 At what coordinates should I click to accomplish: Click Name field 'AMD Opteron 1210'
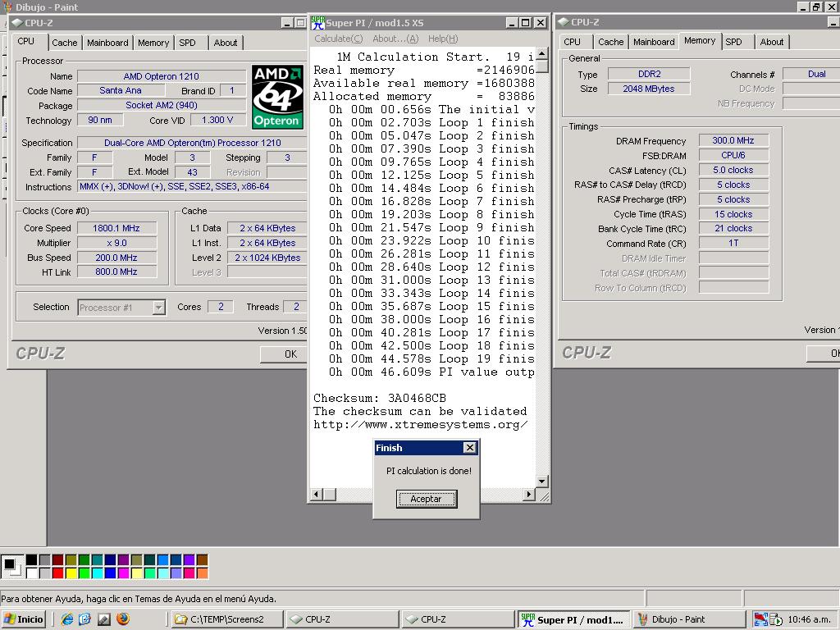[162, 76]
